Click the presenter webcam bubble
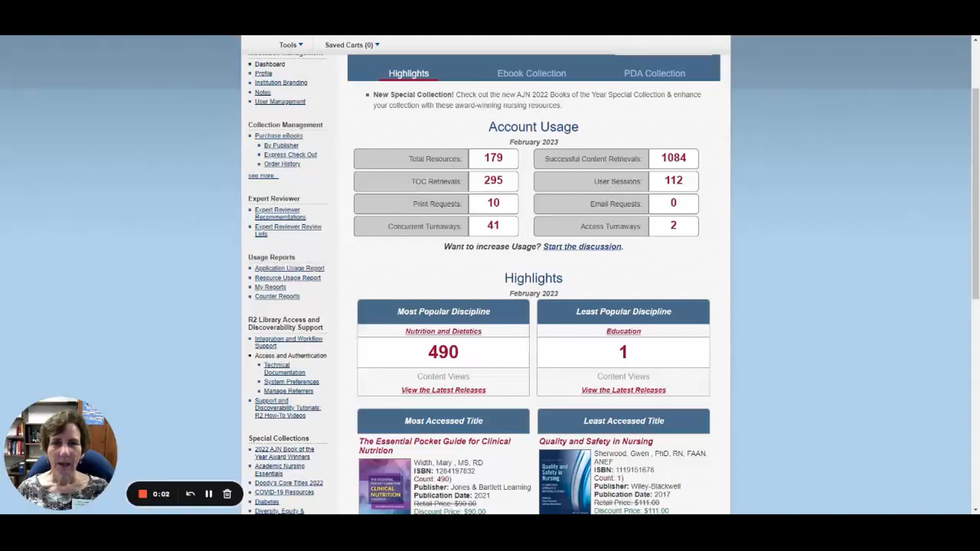 click(60, 453)
